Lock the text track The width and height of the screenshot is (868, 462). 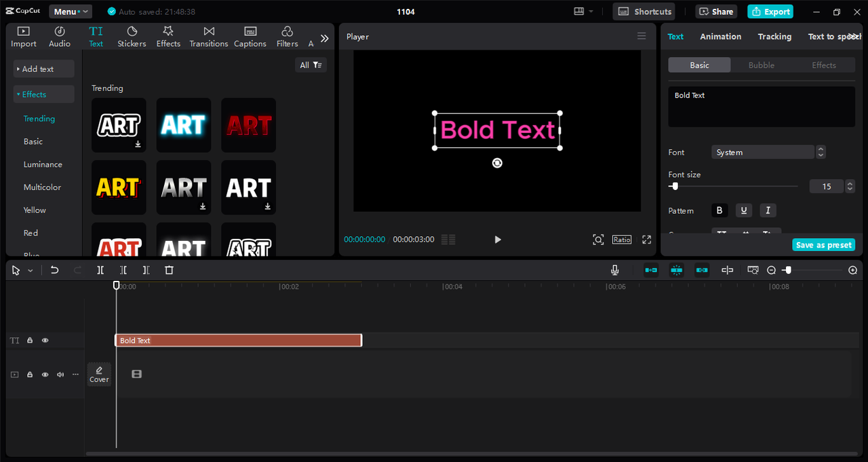click(30, 341)
